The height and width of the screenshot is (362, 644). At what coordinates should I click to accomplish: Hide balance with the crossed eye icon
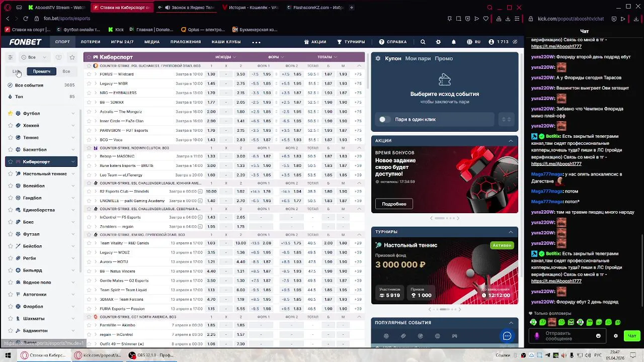tap(515, 42)
